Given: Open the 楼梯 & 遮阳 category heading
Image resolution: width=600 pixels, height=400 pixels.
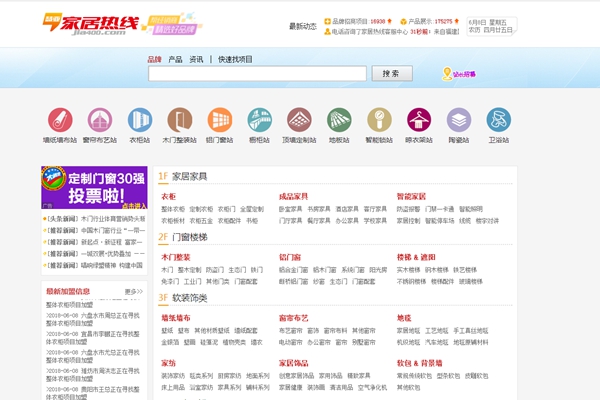Looking at the screenshot, I should pos(416,257).
